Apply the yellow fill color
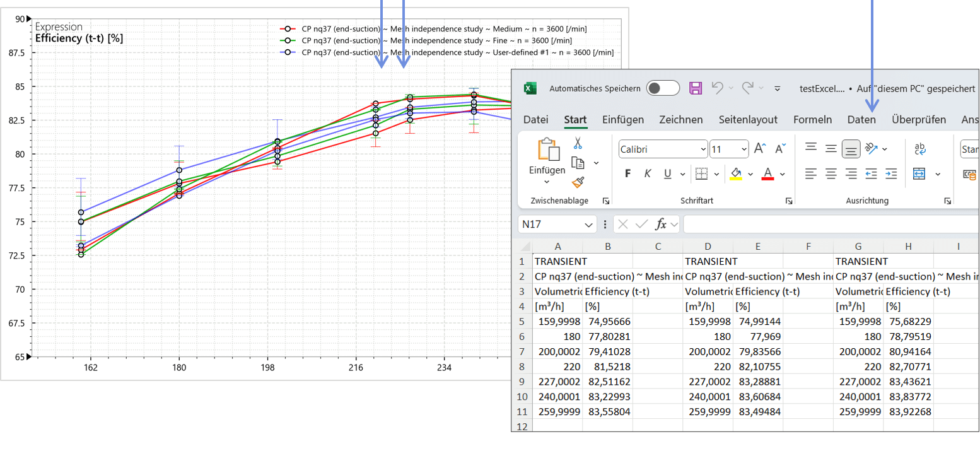980x451 pixels. click(736, 173)
